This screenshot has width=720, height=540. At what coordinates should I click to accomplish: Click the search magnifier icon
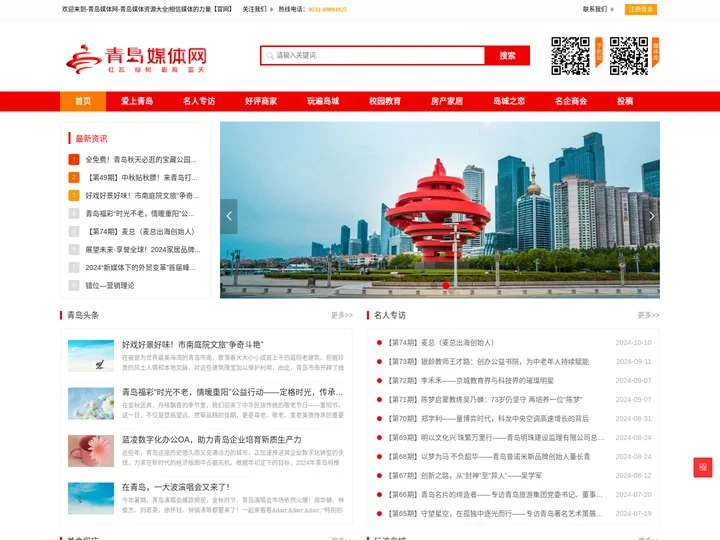(x=270, y=56)
